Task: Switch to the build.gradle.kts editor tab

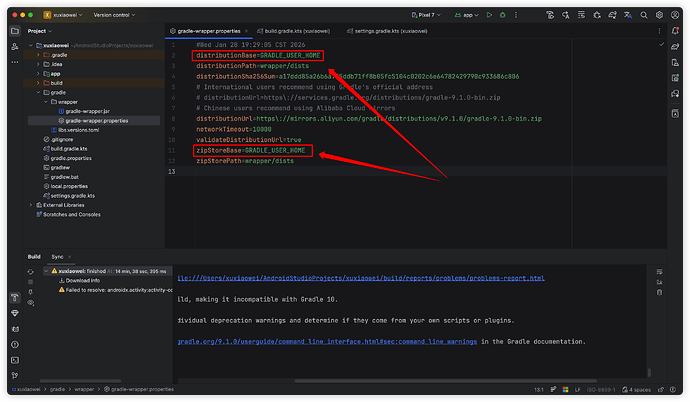Action: (x=293, y=31)
